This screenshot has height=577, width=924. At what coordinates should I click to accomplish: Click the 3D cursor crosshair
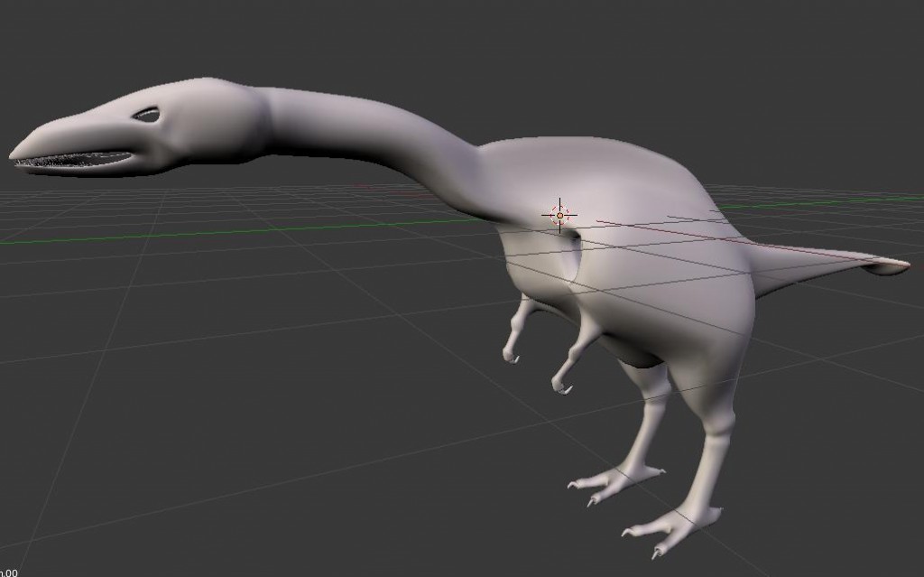click(559, 215)
